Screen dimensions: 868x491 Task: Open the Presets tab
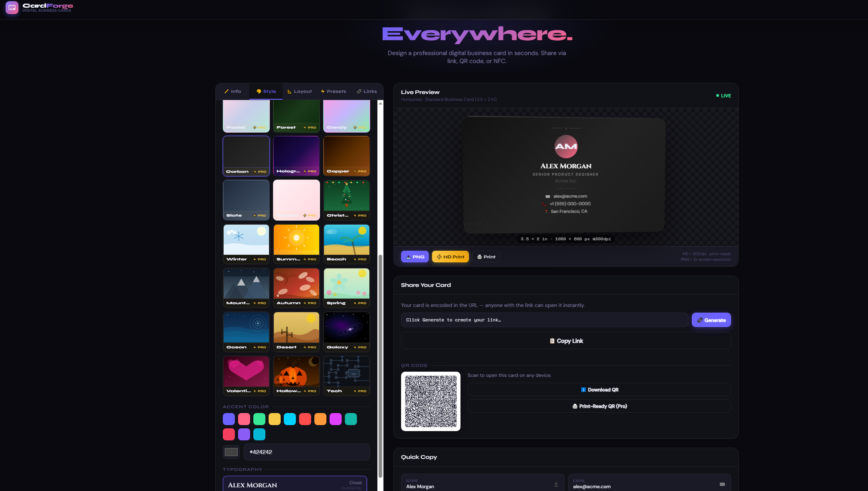(333, 91)
